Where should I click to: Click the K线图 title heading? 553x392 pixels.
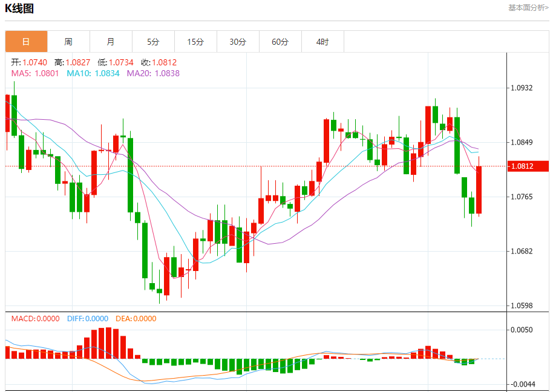point(19,8)
